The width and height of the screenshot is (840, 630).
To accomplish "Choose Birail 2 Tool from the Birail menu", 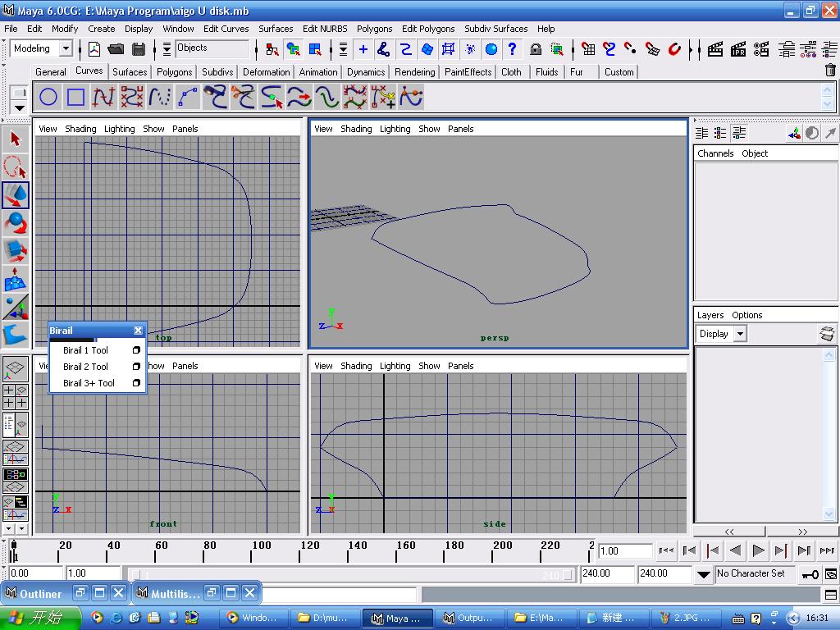I will [85, 367].
